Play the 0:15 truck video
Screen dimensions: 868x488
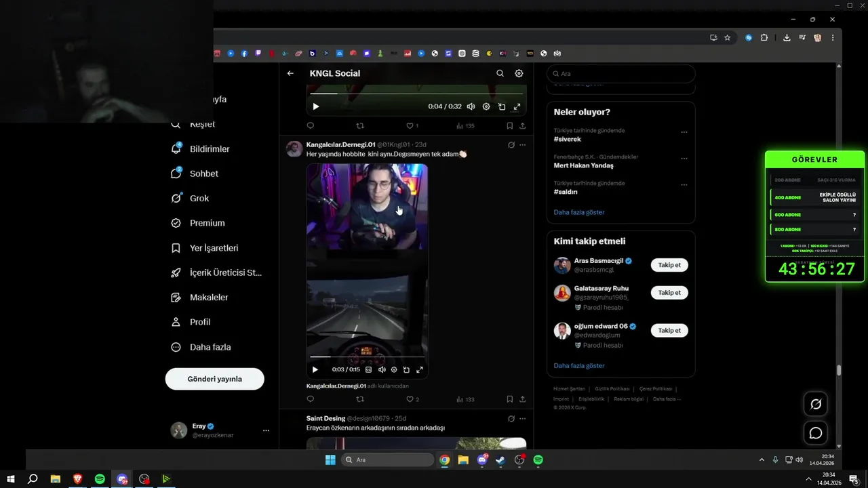pos(315,369)
